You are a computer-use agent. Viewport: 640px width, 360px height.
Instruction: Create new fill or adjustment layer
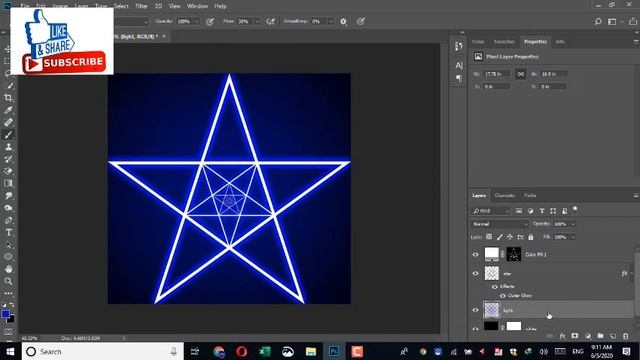[587, 336]
